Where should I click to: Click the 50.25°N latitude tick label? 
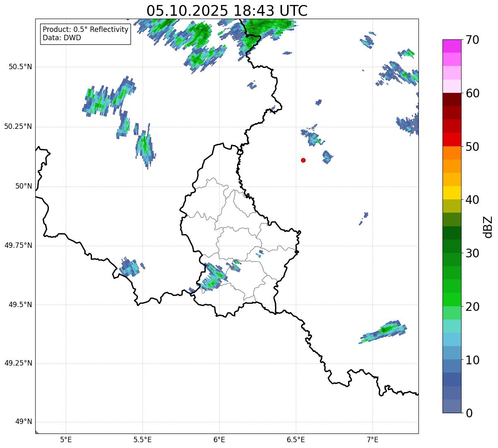18,126
